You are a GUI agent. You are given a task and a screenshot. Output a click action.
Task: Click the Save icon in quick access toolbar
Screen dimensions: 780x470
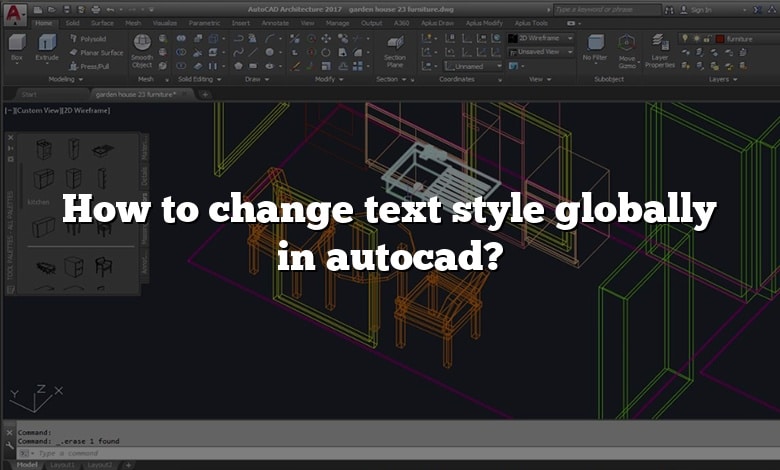67,9
